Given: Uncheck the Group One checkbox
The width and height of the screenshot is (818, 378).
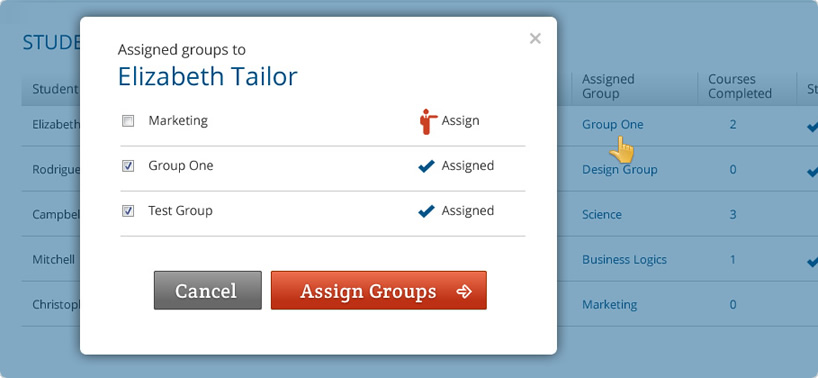Looking at the screenshot, I should 128,166.
